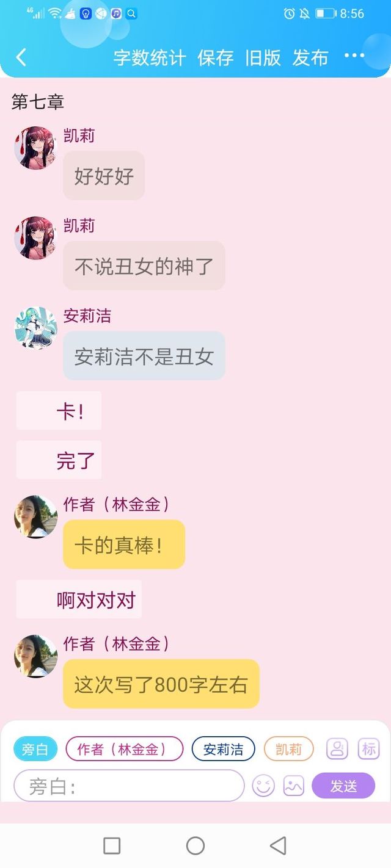The image size is (391, 868).
Task: Tap Android back triangle button
Action: coord(278,845)
